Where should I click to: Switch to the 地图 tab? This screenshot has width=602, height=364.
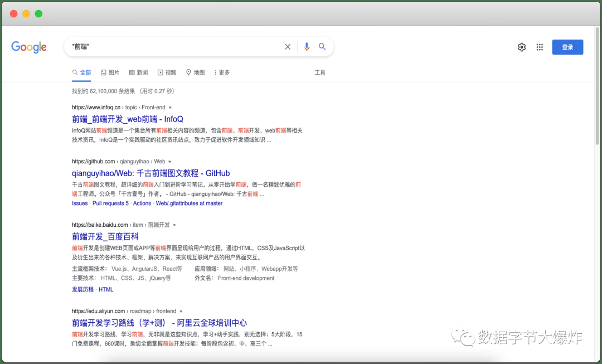coord(196,72)
